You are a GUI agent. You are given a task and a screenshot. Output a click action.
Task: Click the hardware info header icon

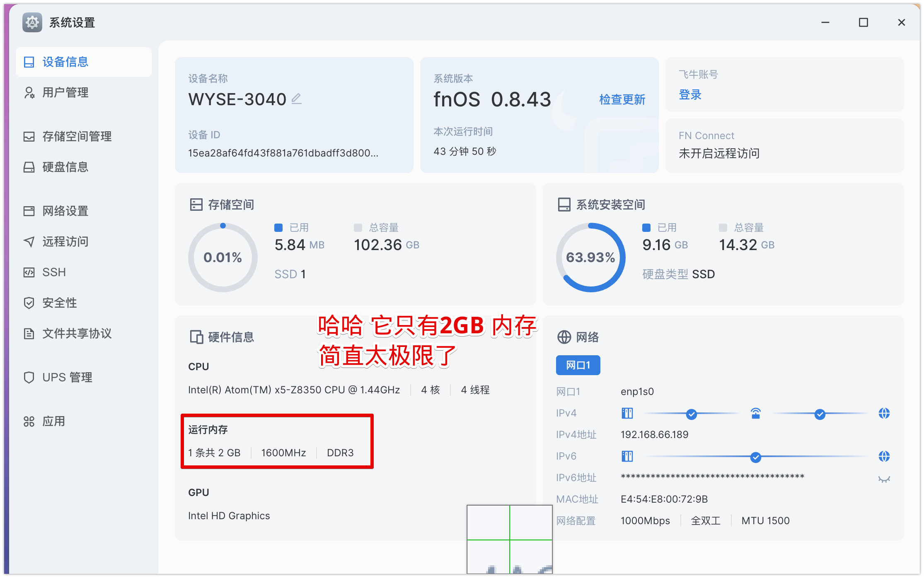(x=196, y=337)
